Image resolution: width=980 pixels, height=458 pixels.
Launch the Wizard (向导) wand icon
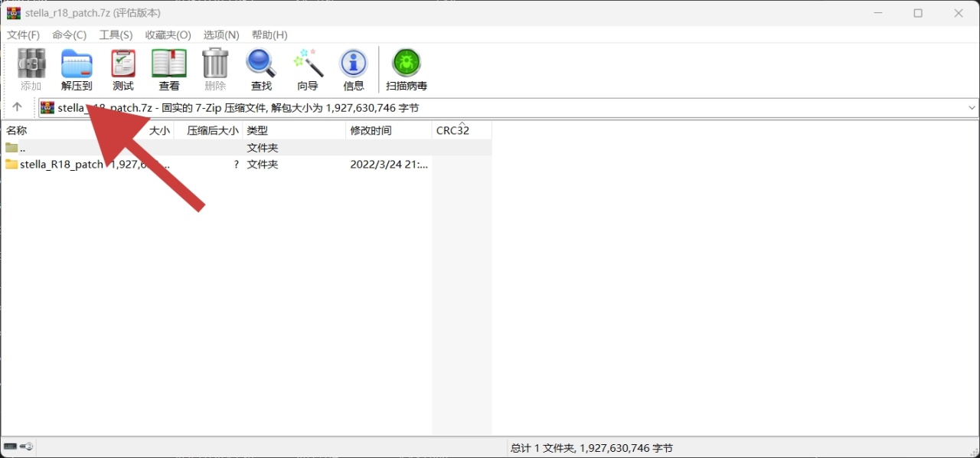(x=308, y=70)
